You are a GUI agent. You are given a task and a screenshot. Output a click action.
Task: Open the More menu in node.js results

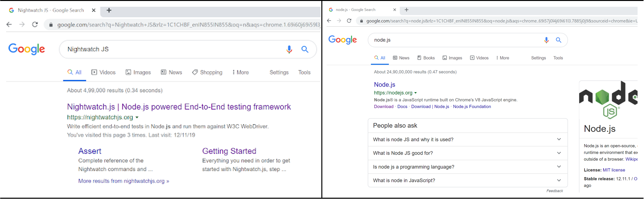coord(502,58)
